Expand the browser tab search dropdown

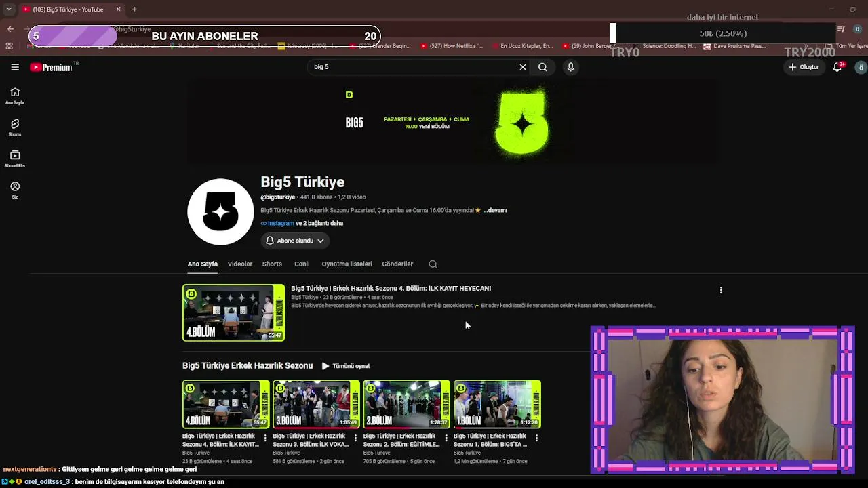click(9, 9)
